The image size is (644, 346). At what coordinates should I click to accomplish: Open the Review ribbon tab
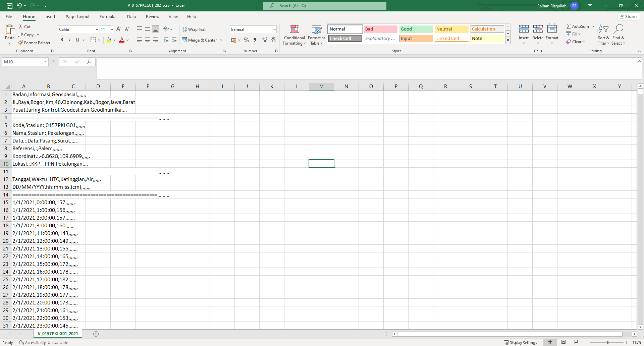click(x=153, y=16)
